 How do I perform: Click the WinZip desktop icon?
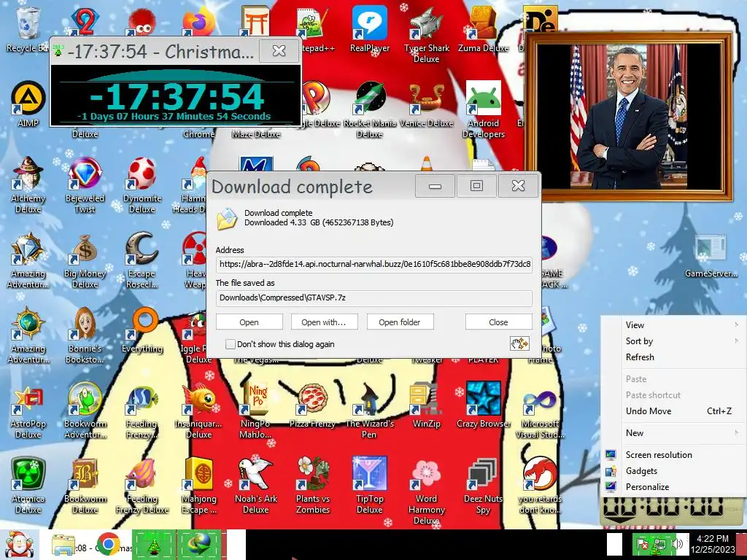[x=426, y=405]
